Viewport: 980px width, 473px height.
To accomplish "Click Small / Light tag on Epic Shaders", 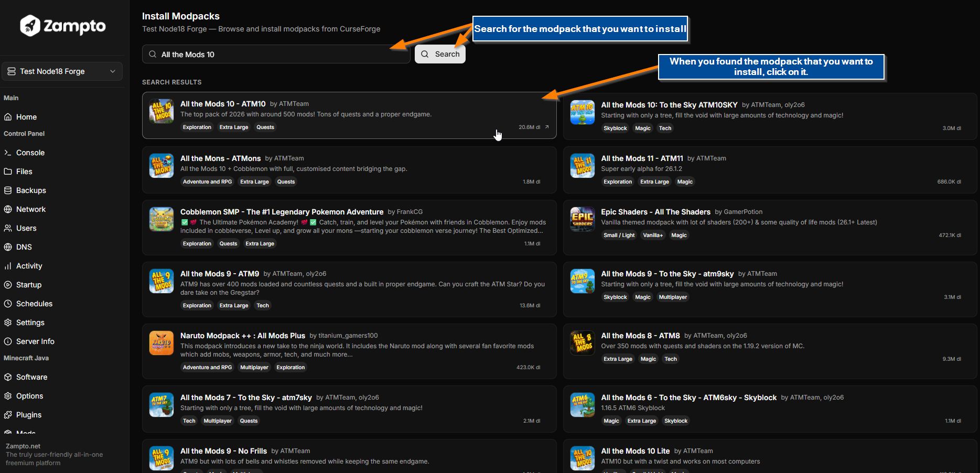I will [x=619, y=235].
